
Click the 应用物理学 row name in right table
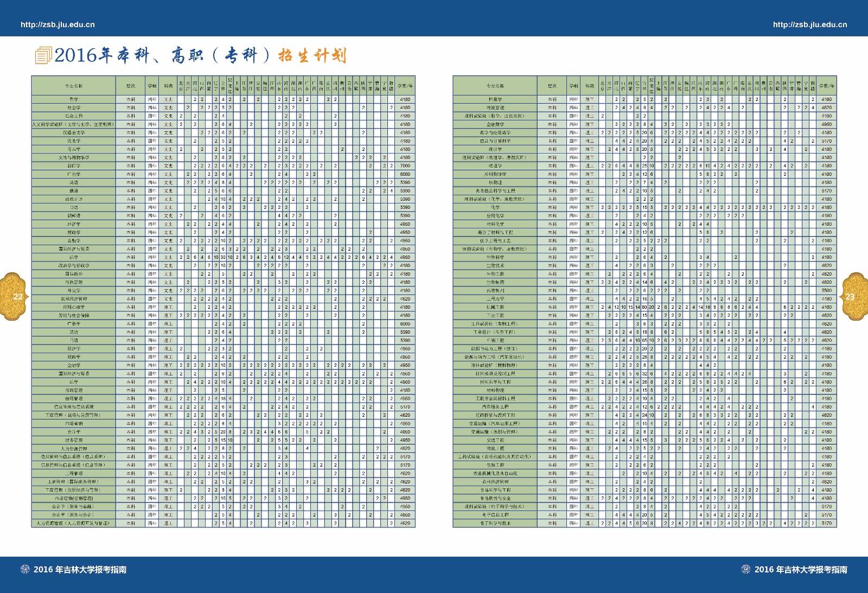pyautogui.click(x=495, y=174)
